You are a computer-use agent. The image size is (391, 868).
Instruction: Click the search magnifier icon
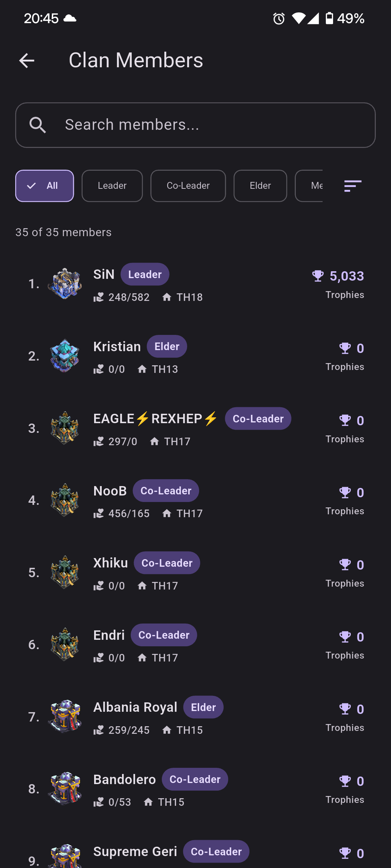[38, 125]
